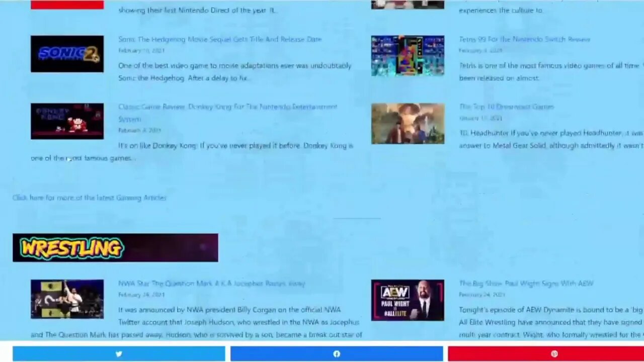Open the AEW Paul Wight article thumbnail
This screenshot has width=644, height=362.
pyautogui.click(x=408, y=300)
